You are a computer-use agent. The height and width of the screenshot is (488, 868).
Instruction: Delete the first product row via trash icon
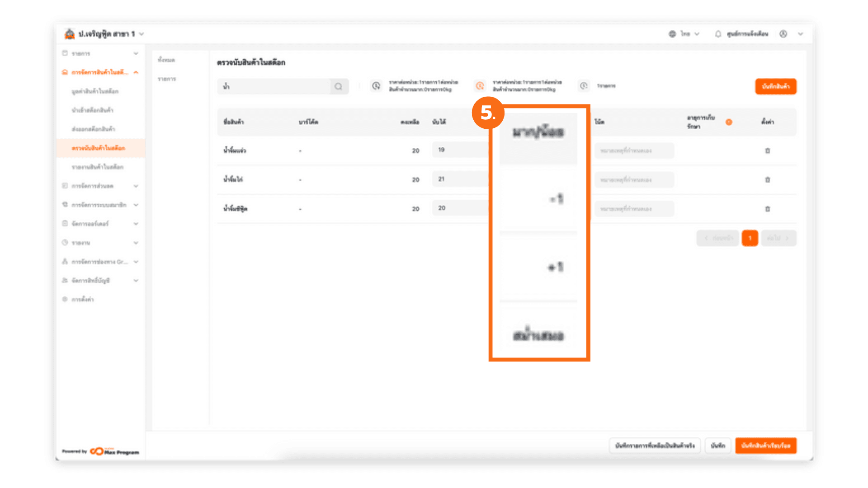click(x=767, y=150)
